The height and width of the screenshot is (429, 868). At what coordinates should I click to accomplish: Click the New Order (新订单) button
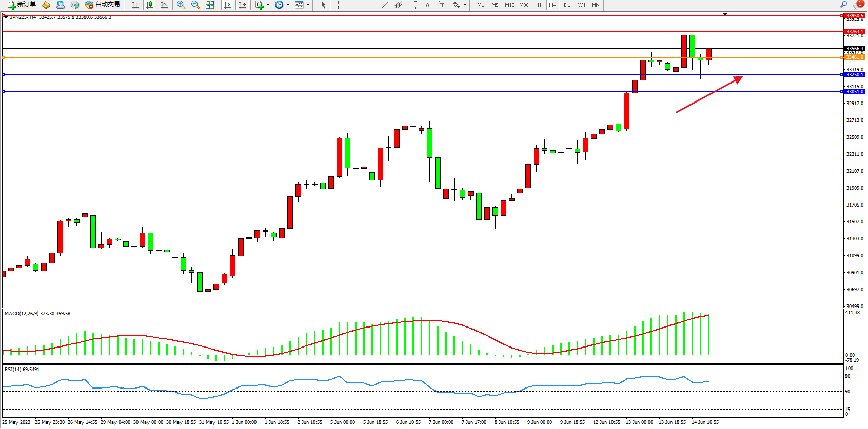pos(22,5)
